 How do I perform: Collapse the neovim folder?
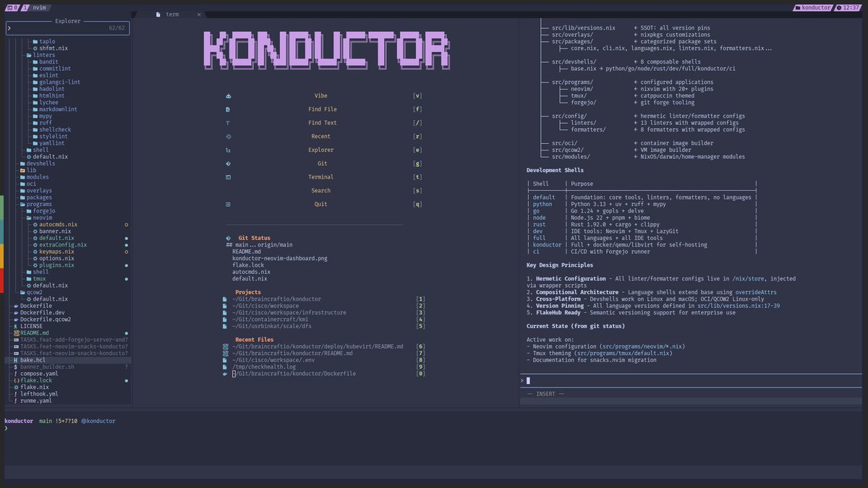[x=38, y=218]
